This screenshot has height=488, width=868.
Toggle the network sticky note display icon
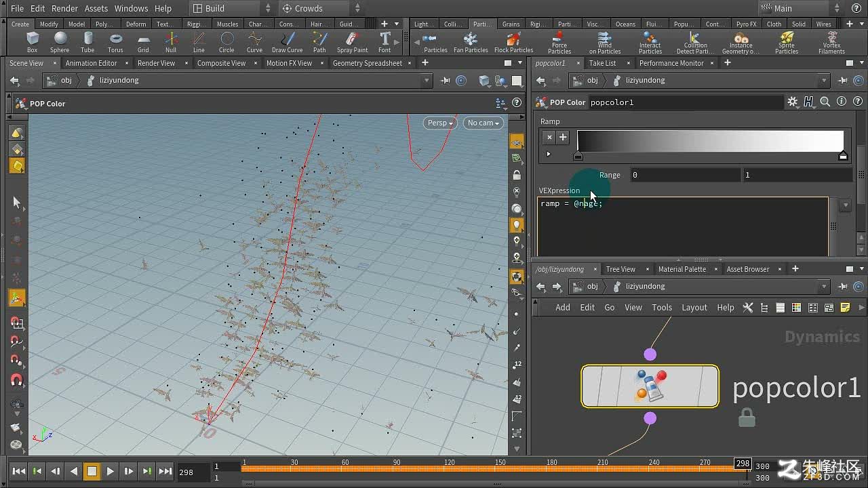[x=845, y=308]
